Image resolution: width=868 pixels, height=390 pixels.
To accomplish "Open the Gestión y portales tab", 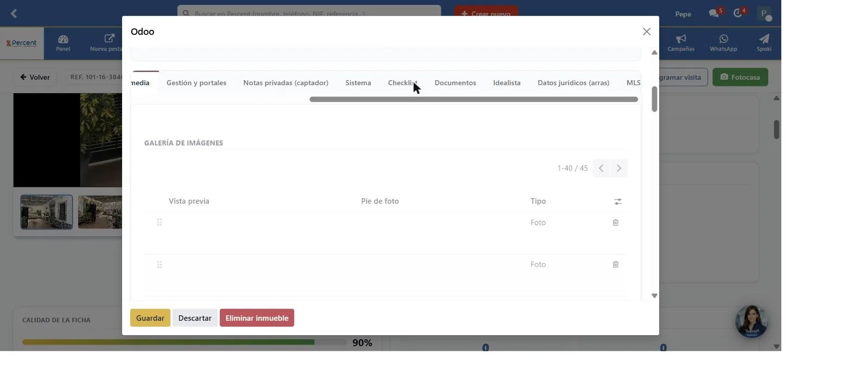I will (x=196, y=82).
